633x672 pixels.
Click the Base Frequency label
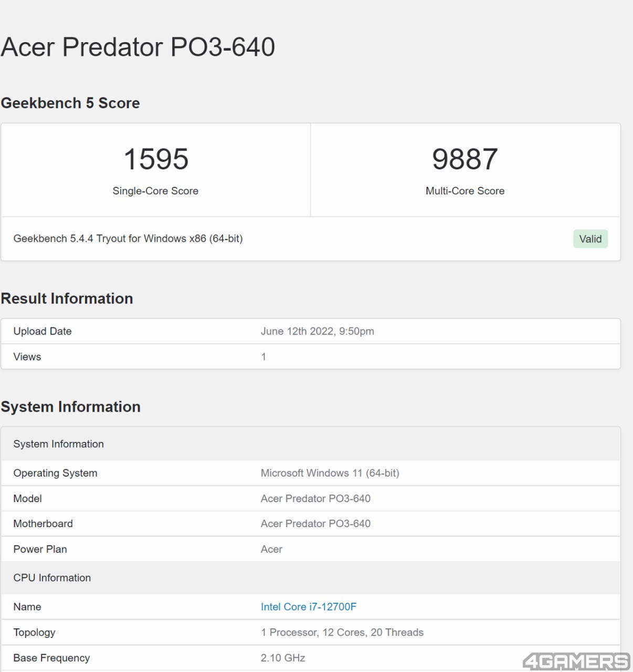point(52,658)
